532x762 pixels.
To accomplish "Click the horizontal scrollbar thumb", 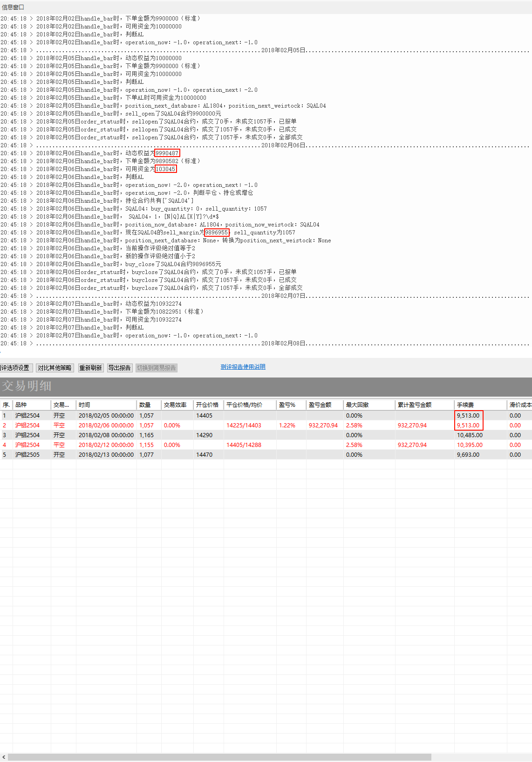I will click(219, 757).
